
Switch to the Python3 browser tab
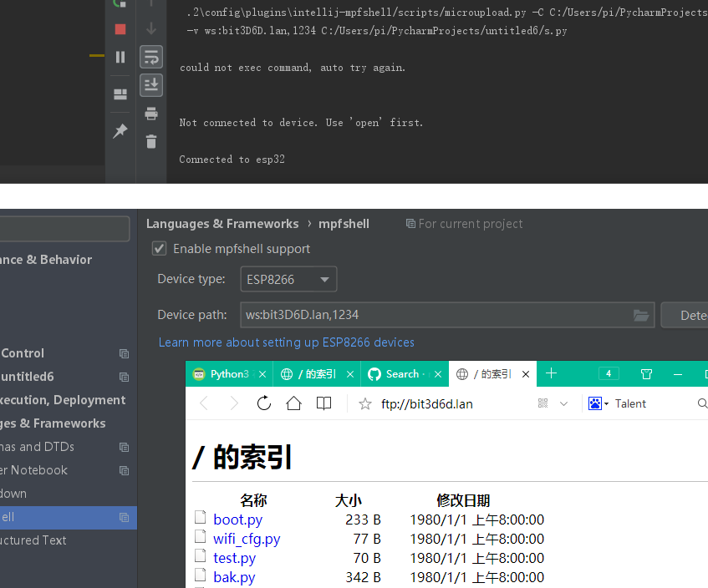(x=227, y=373)
